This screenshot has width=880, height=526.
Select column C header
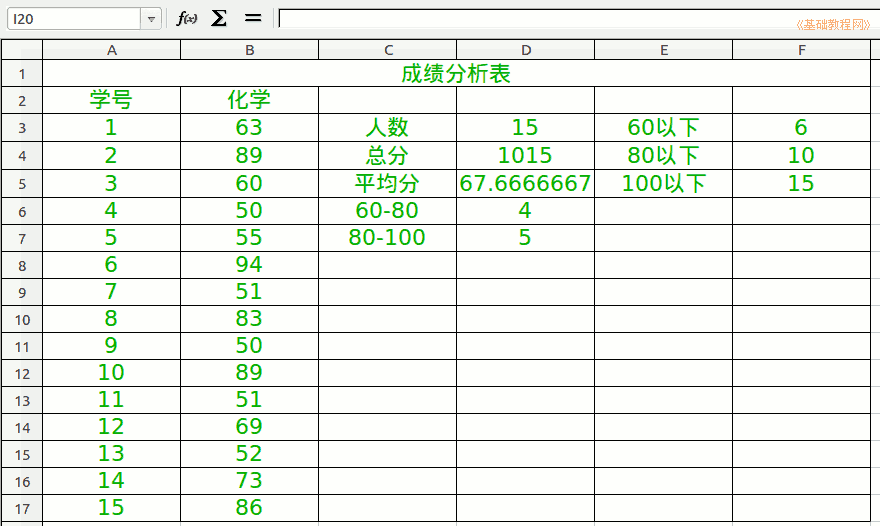tap(388, 50)
